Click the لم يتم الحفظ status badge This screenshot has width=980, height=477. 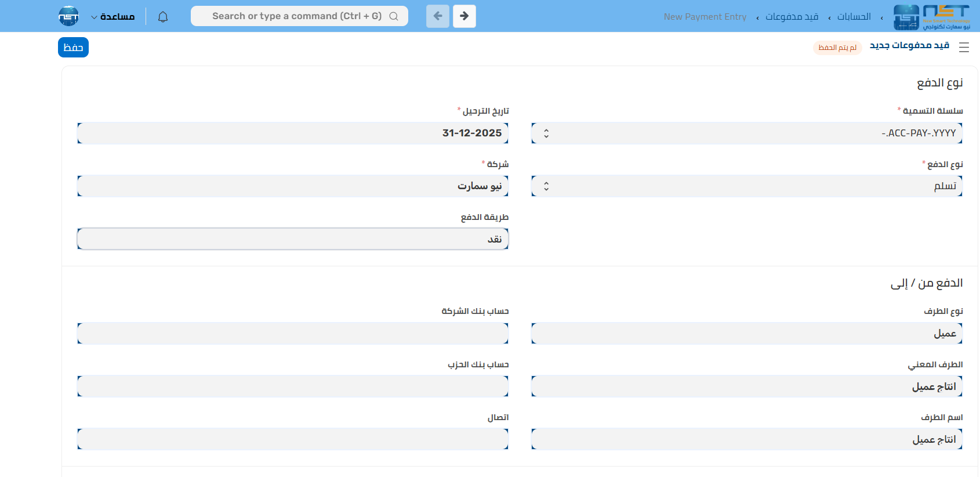837,48
